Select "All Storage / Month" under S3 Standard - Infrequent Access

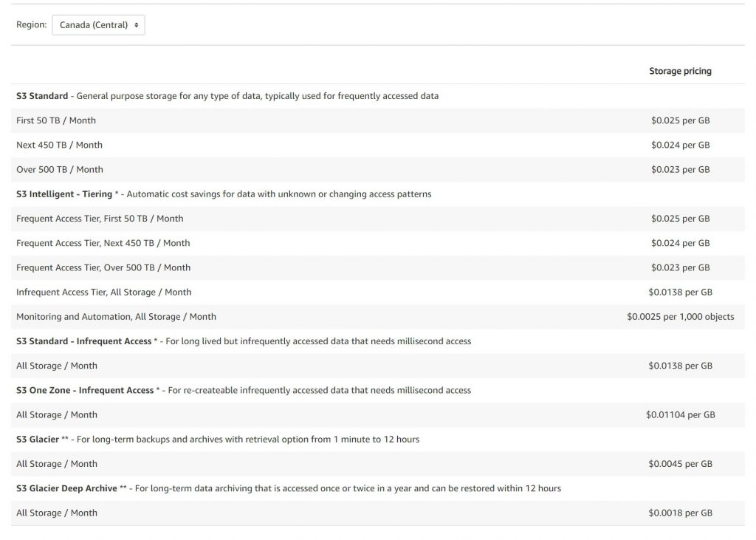57,366
